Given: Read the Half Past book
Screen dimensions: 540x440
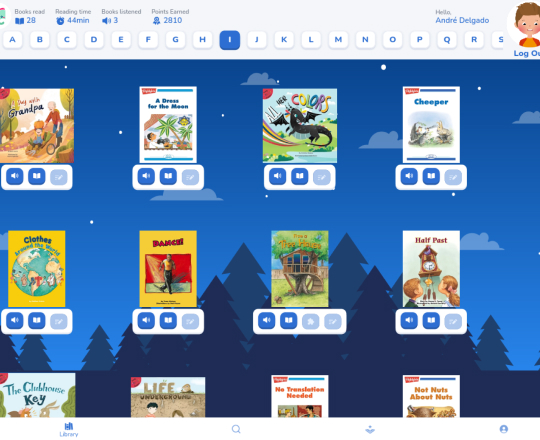Looking at the screenshot, I should tap(431, 321).
